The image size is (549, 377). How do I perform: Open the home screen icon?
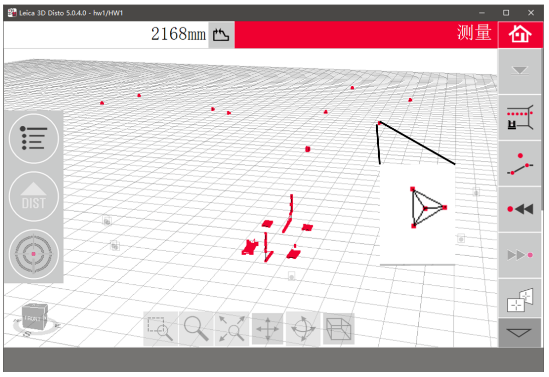(x=520, y=34)
